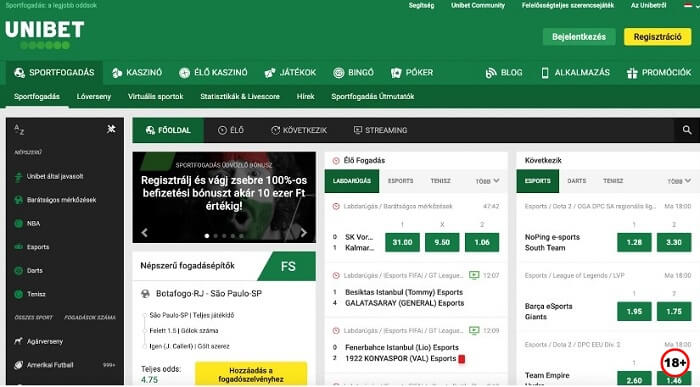Open Póker navigation item
The width and height of the screenshot is (700, 387).
(412, 72)
